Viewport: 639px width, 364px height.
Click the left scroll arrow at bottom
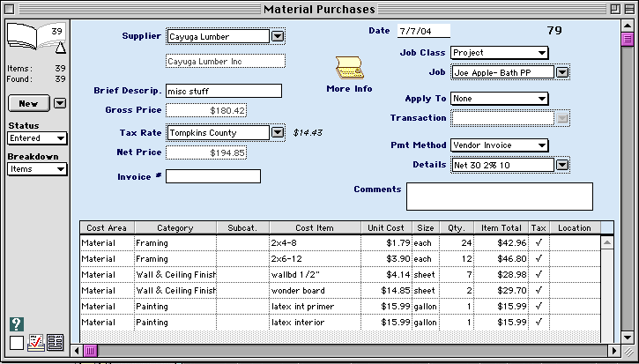(x=77, y=350)
